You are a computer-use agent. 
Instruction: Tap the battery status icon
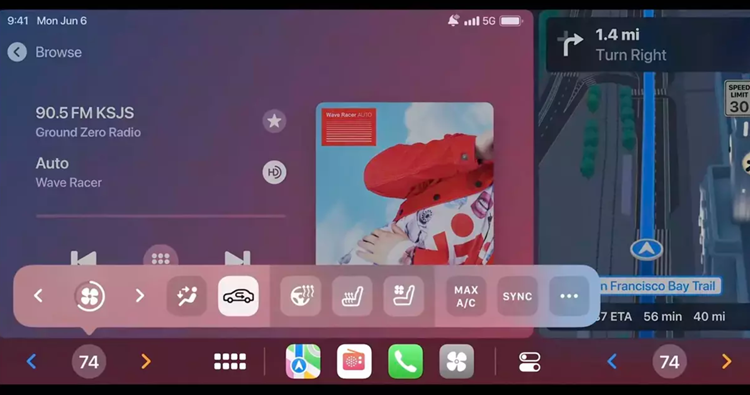(x=511, y=21)
